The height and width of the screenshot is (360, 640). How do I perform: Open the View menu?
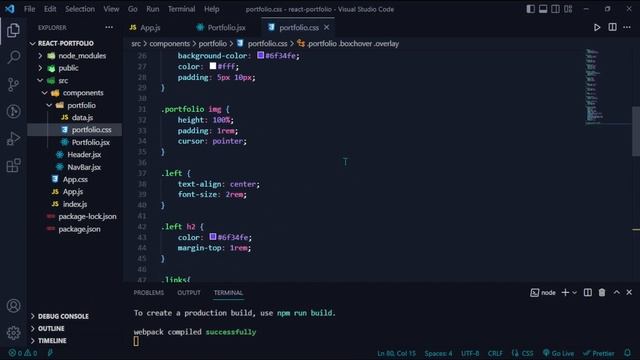111,9
